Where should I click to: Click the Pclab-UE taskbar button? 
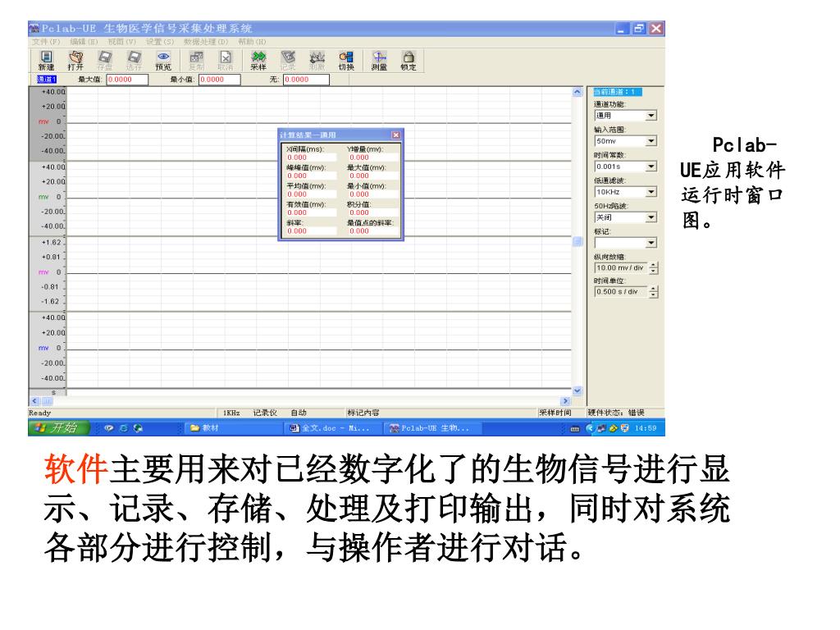point(431,428)
